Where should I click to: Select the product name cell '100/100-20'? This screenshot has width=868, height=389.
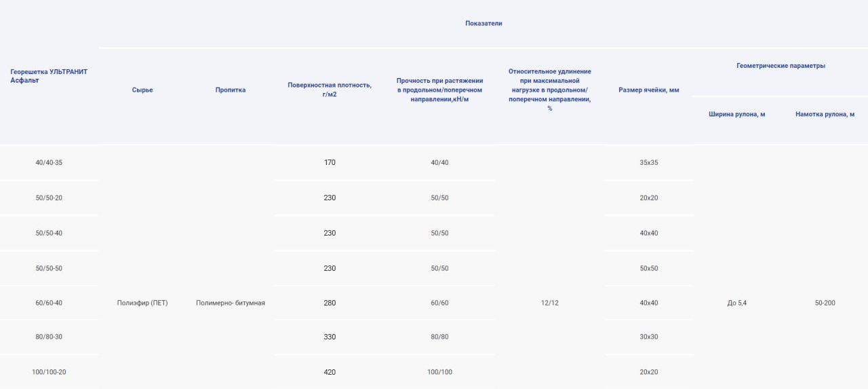[x=49, y=372]
